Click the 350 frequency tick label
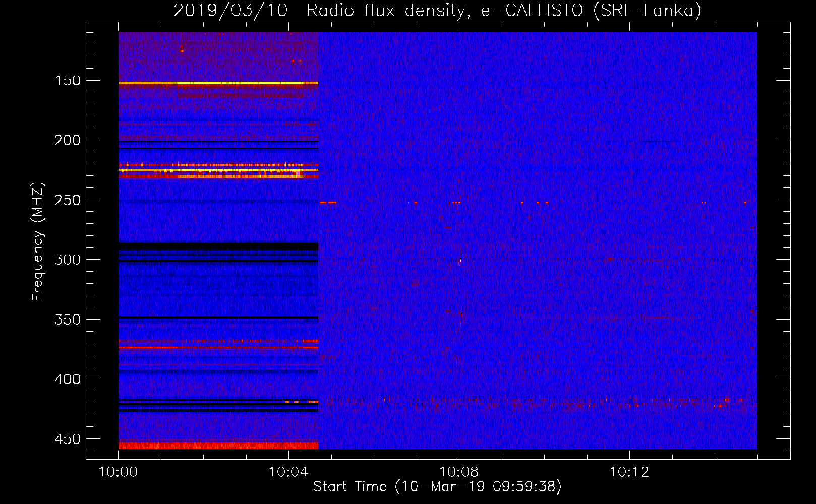The image size is (816, 504). coord(68,320)
